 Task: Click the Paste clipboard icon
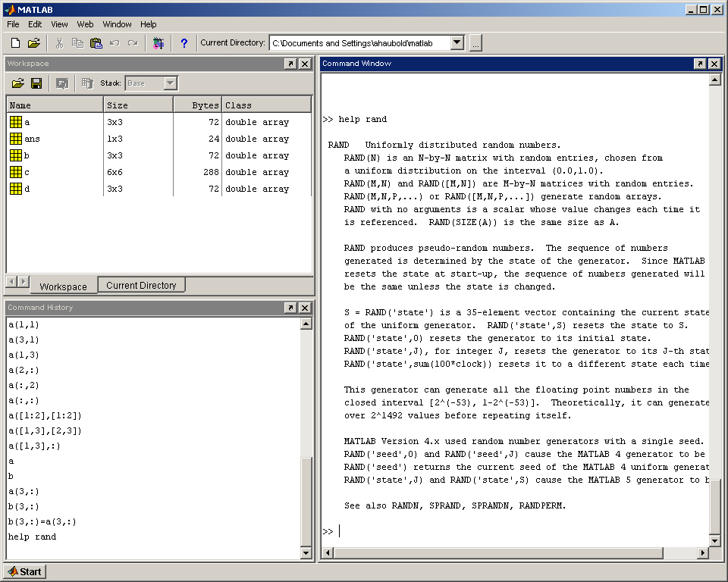[96, 43]
